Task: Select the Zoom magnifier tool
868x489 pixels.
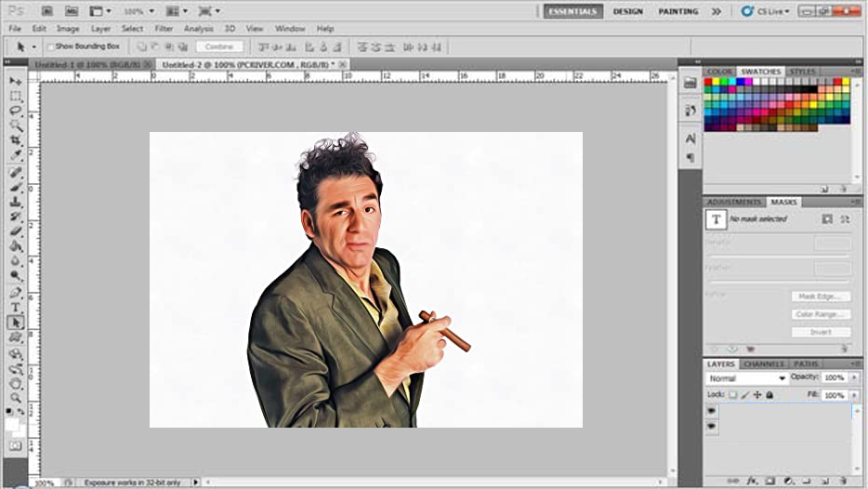Action: click(x=16, y=398)
